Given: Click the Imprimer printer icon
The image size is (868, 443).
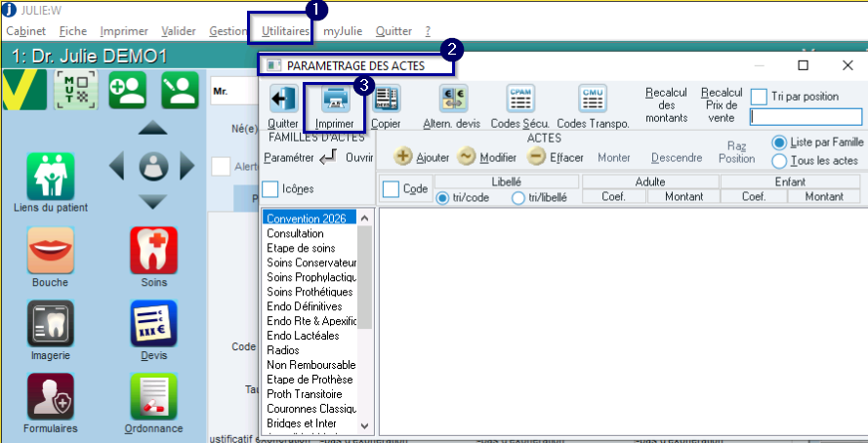Looking at the screenshot, I should [336, 100].
